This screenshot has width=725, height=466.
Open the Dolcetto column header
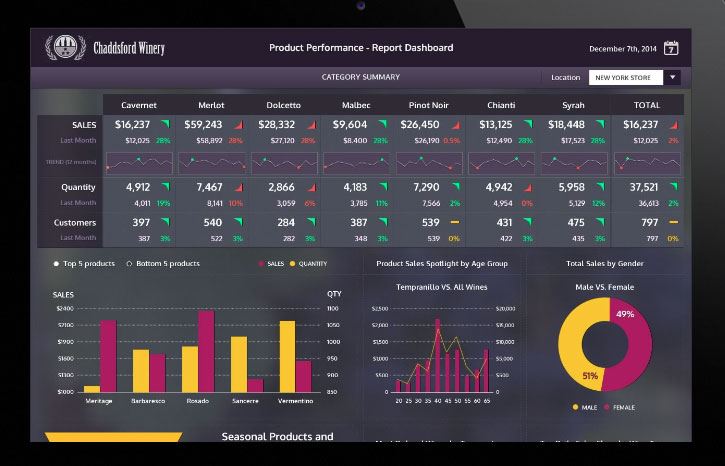[x=283, y=105]
